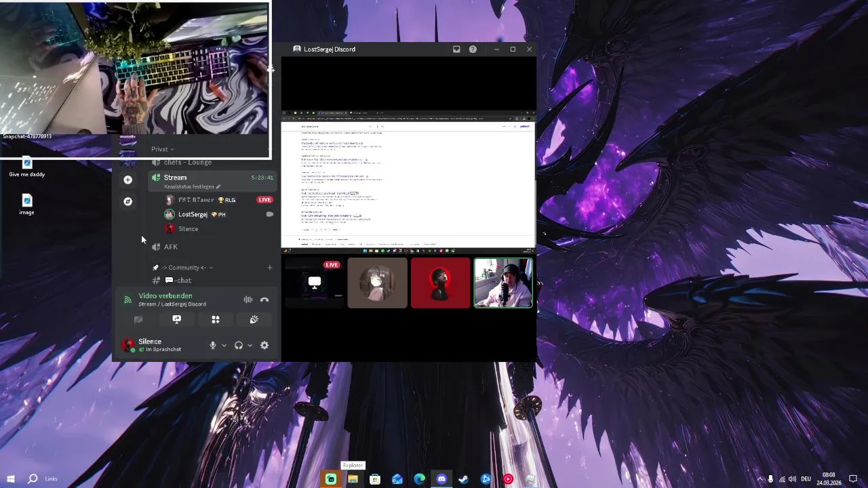Collapse the Community category

[x=186, y=268]
